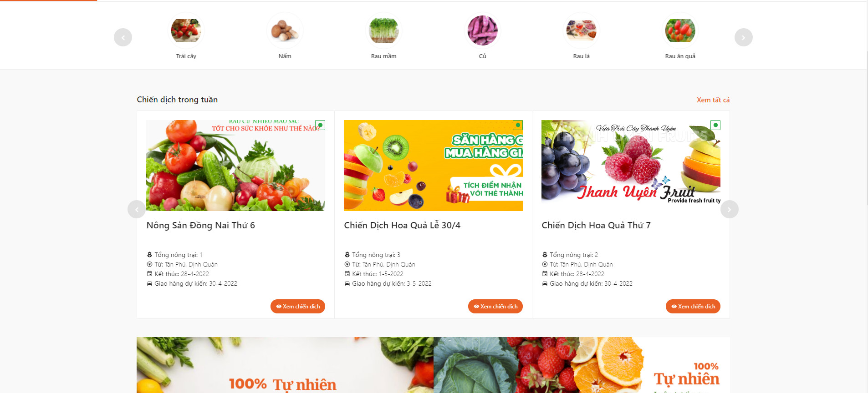
Task: Click the Thanh Uyên Fruit campaign banner image
Action: 631,166
